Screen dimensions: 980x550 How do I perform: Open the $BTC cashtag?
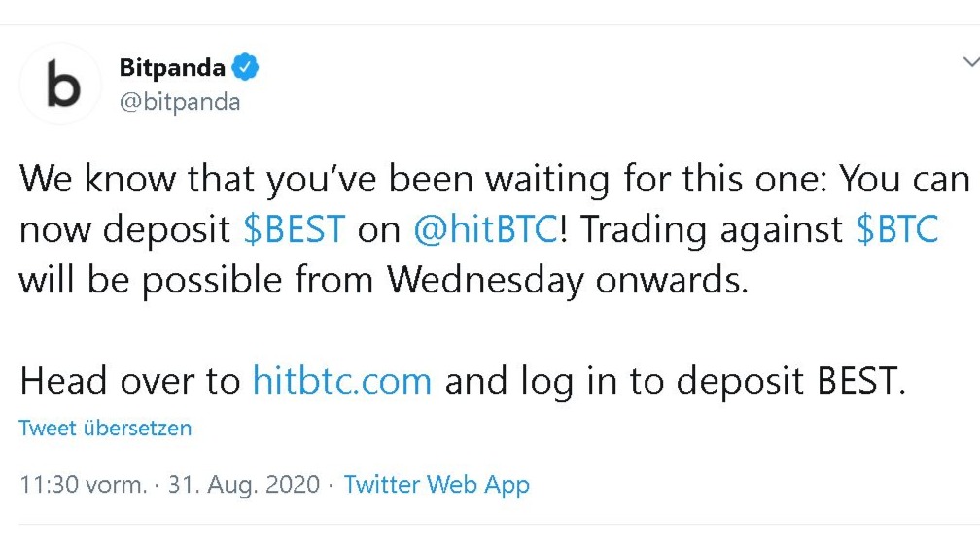point(896,228)
